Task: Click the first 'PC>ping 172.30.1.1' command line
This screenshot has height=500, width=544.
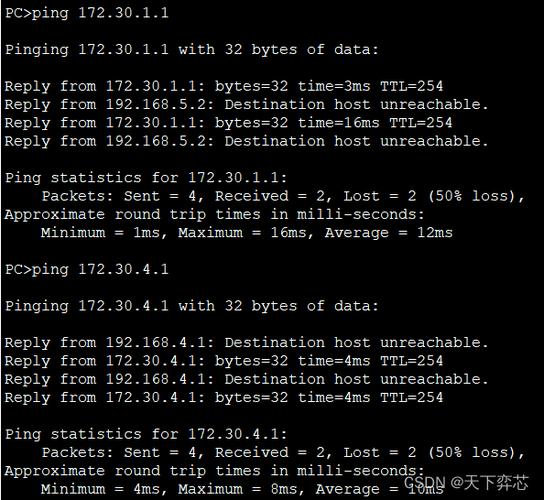Action: pyautogui.click(x=87, y=13)
